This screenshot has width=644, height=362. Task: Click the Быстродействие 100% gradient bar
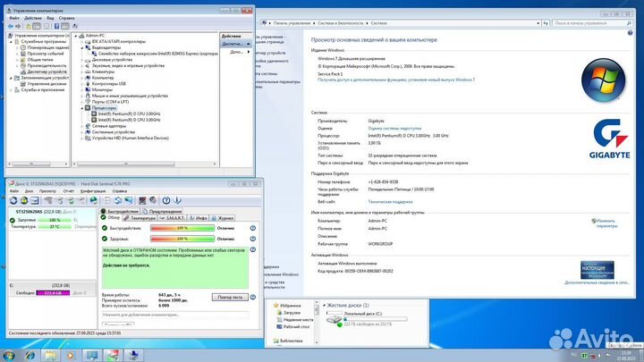[182, 228]
